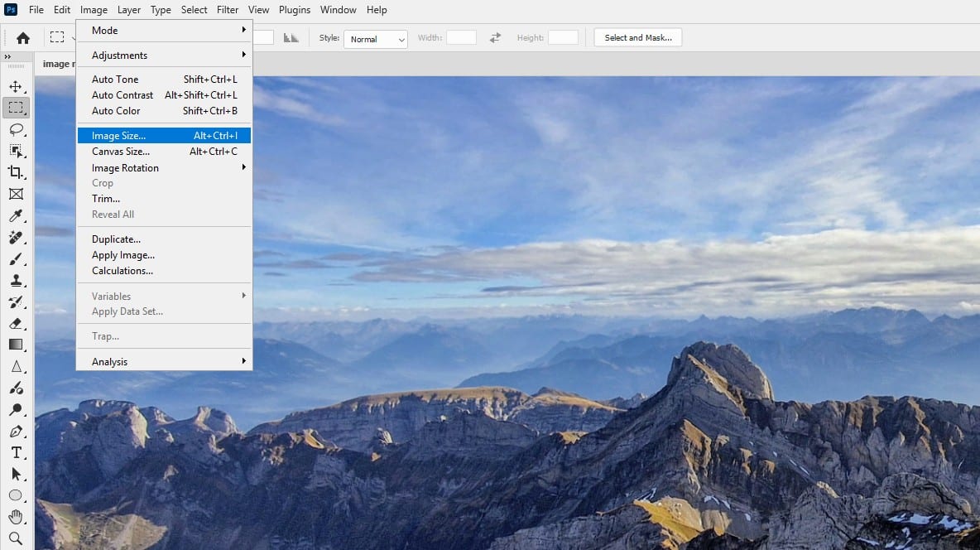Select the Zoom magnifier tool

point(16,538)
